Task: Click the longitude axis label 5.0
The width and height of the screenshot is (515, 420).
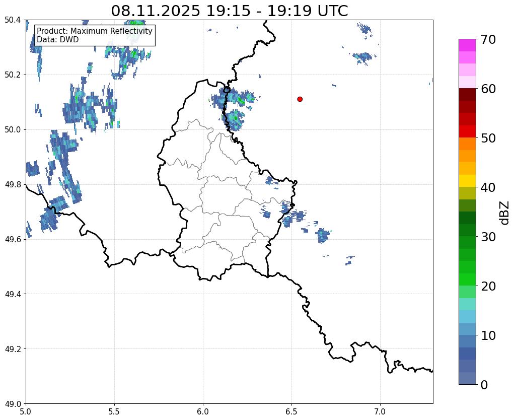Action: coord(26,412)
